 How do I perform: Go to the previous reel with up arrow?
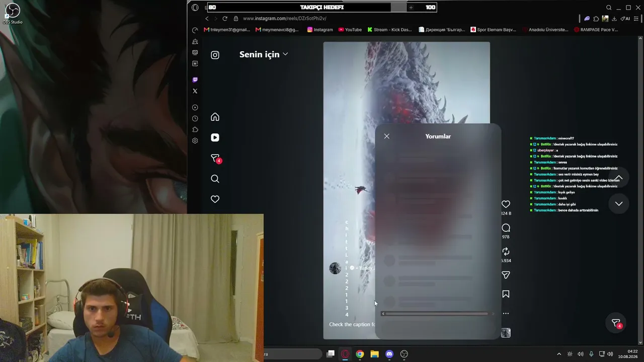click(x=619, y=177)
